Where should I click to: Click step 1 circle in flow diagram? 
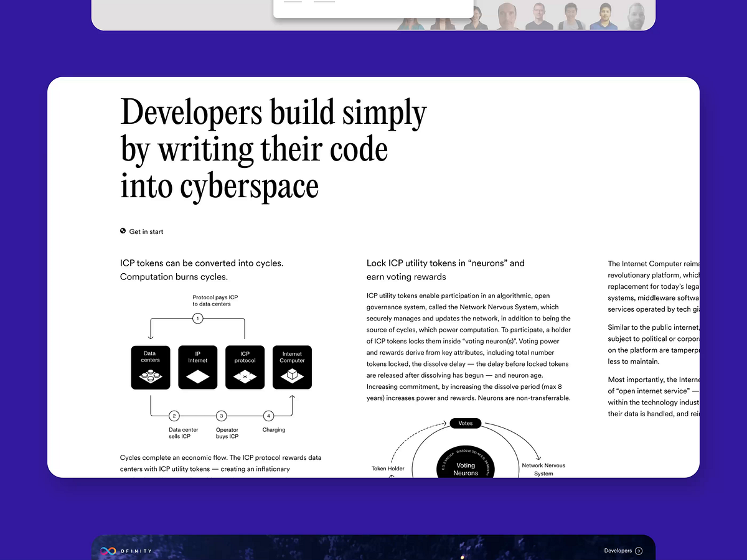[198, 319]
